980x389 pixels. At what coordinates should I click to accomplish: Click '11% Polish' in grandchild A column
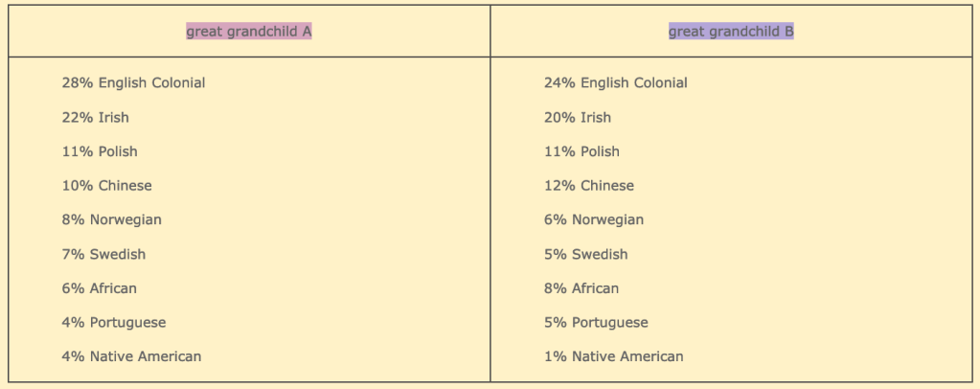coord(100,151)
